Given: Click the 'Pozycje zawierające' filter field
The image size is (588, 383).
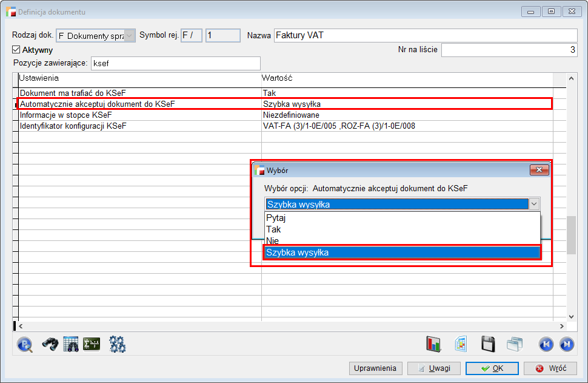Looking at the screenshot, I should 175,63.
